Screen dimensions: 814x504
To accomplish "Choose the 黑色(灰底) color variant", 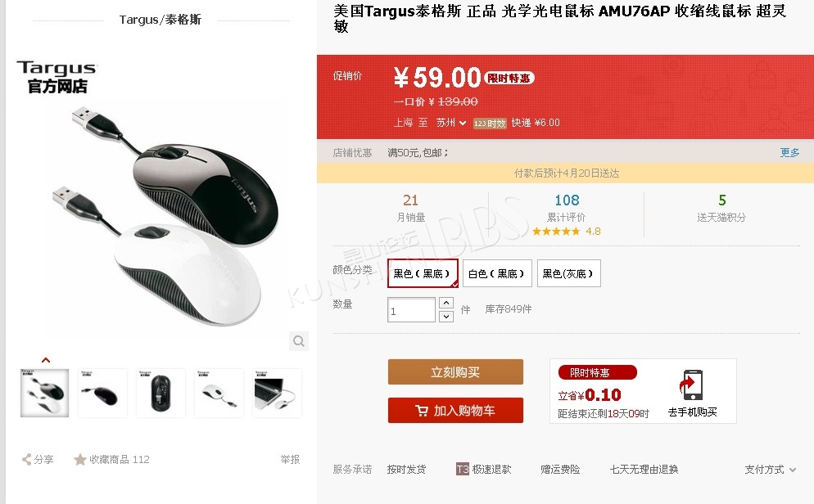I will click(x=568, y=273).
